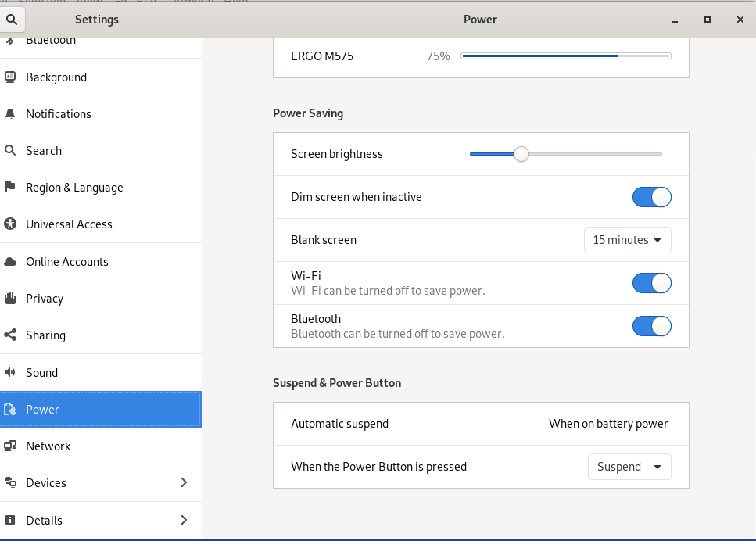Open the Sound settings panel
The image size is (756, 541).
42,373
